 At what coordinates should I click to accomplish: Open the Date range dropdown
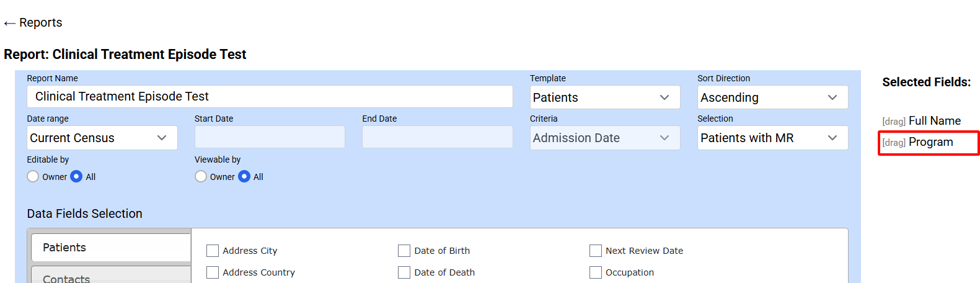[102, 138]
